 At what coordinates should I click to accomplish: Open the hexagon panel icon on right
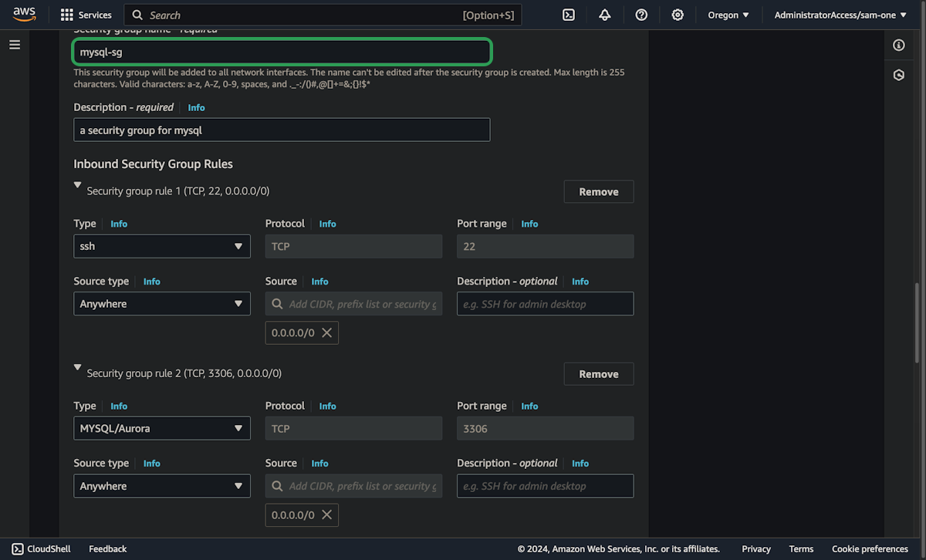899,75
